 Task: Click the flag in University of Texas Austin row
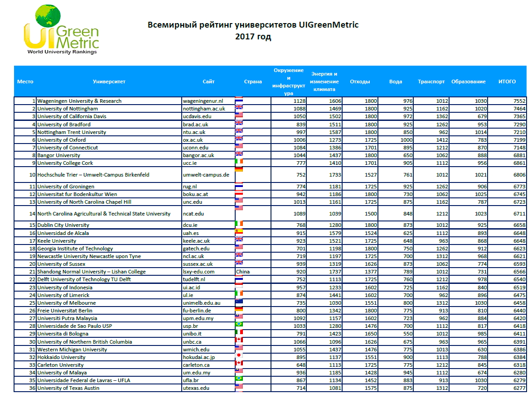239,387
